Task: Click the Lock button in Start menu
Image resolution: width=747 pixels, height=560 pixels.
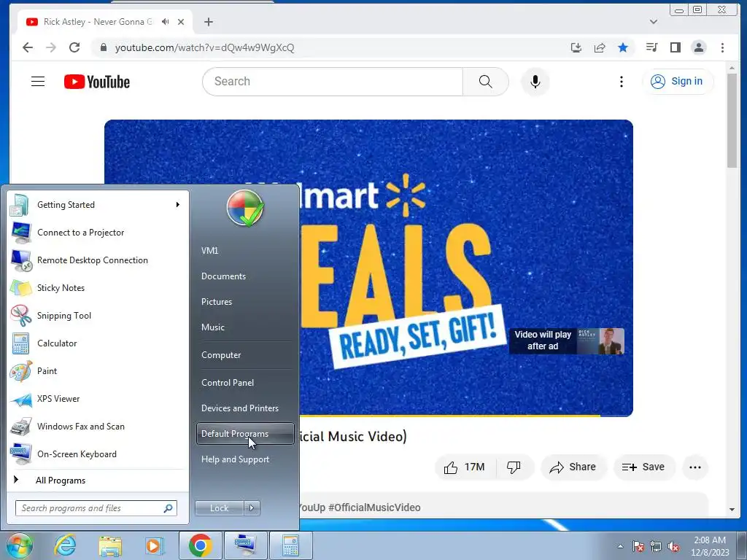Action: (219, 508)
